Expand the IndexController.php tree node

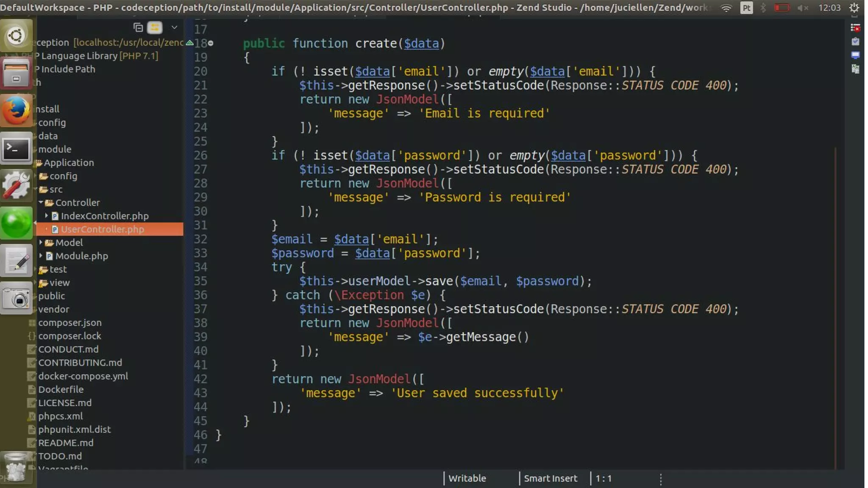click(47, 216)
